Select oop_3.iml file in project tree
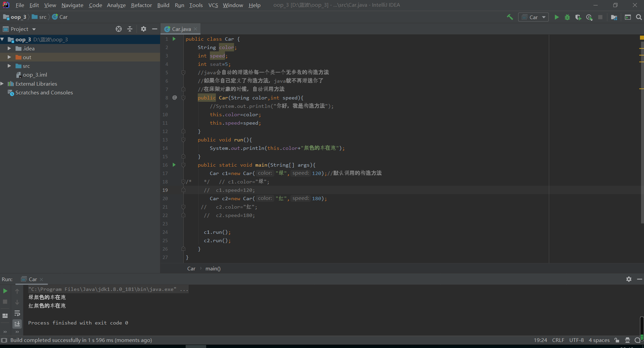The height and width of the screenshot is (348, 644). [x=32, y=75]
